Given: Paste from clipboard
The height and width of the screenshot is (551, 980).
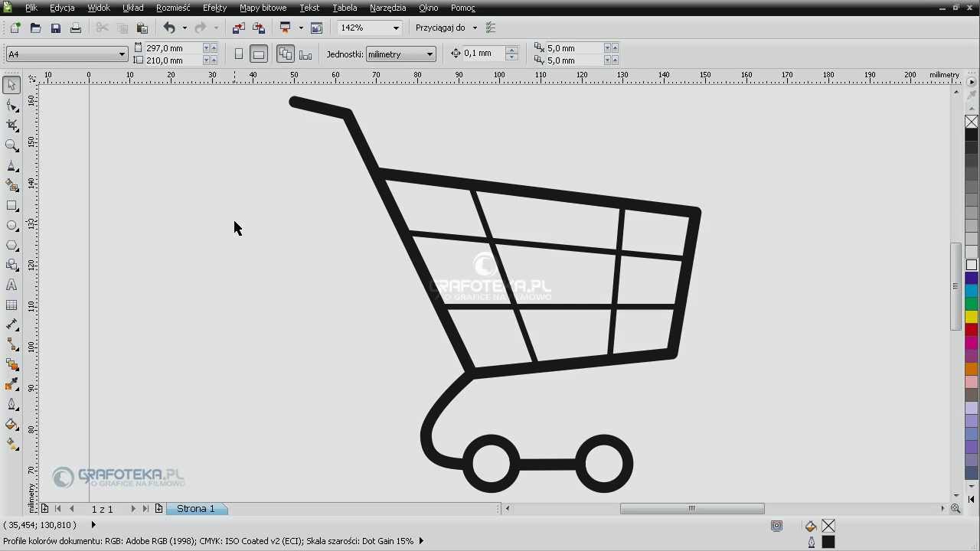Looking at the screenshot, I should click(x=142, y=28).
